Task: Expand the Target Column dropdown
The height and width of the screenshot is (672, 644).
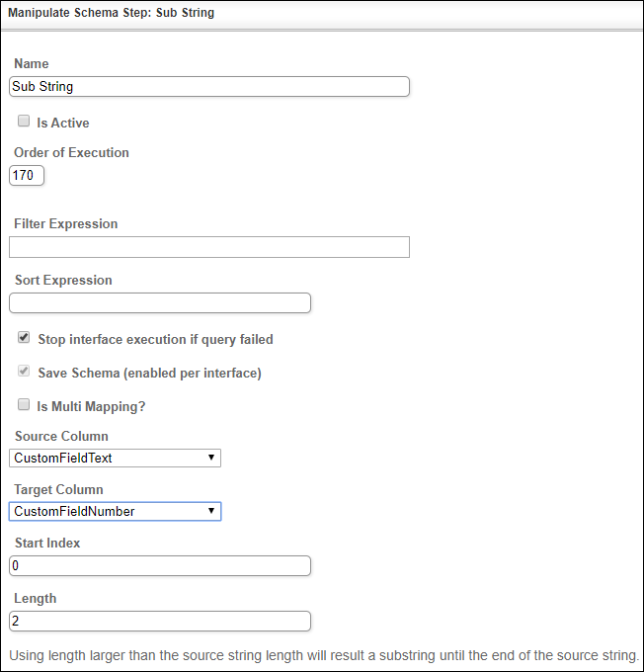Action: 115,512
